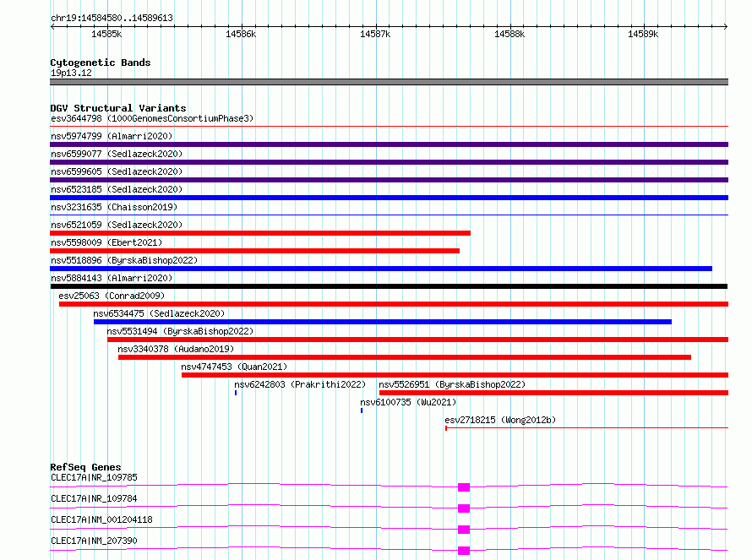Click variant label nsv6521059 (Sedlazeck2020)
Screen dimensions: 752x560
pyautogui.click(x=117, y=225)
